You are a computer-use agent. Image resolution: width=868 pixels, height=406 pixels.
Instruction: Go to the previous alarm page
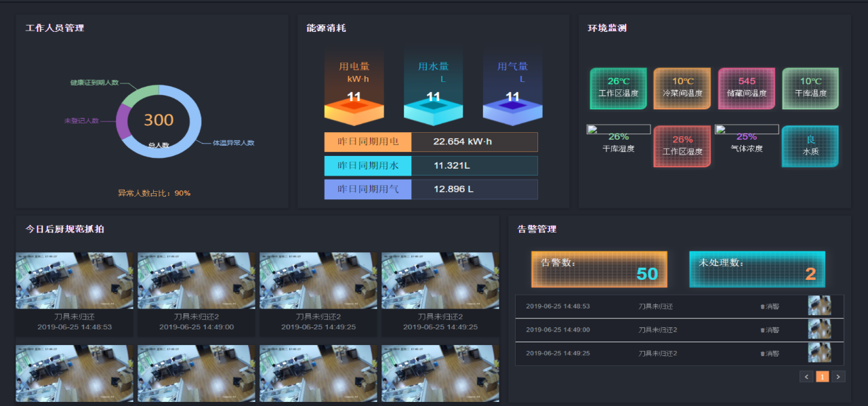click(x=806, y=377)
